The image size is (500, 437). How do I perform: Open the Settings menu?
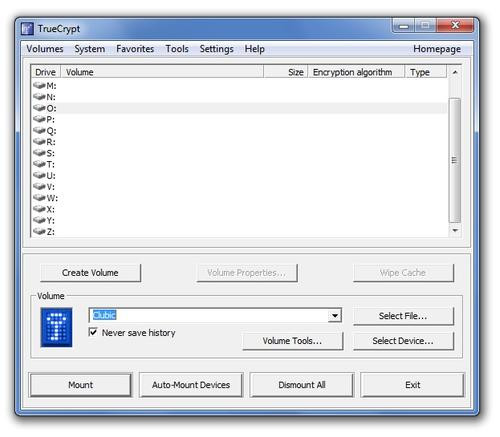[x=216, y=49]
